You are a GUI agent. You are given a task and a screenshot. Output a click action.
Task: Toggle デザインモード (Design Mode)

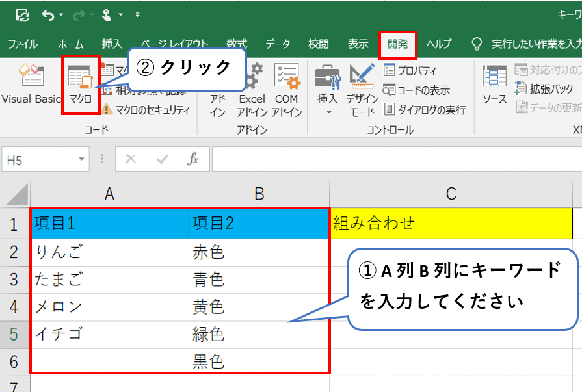pos(362,91)
